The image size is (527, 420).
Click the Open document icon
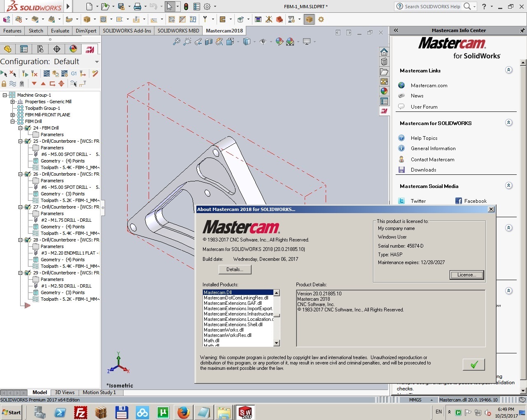coord(105,7)
